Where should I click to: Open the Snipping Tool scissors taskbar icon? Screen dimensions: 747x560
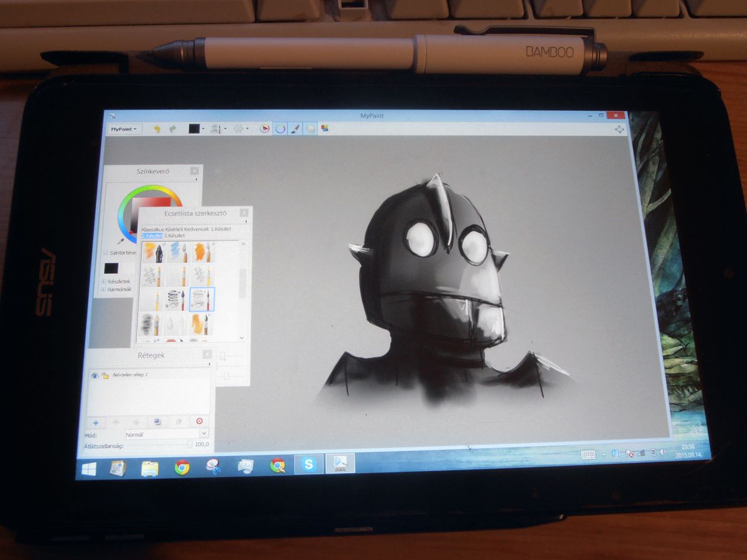[214, 466]
